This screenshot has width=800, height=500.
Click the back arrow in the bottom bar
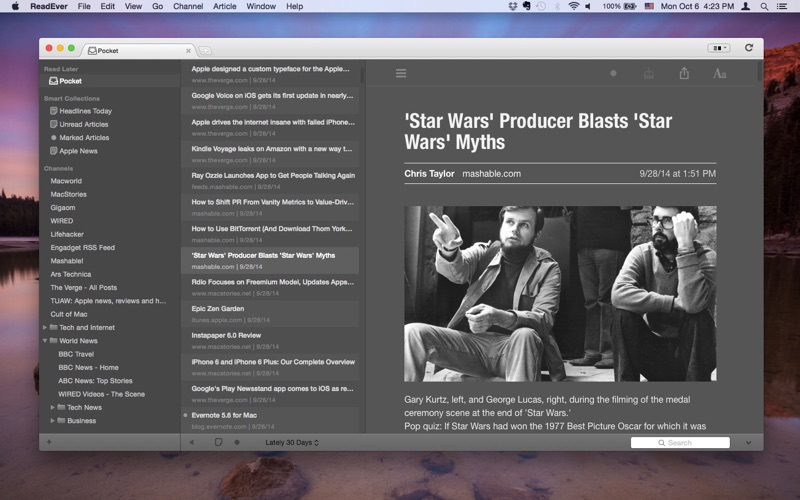[x=192, y=442]
